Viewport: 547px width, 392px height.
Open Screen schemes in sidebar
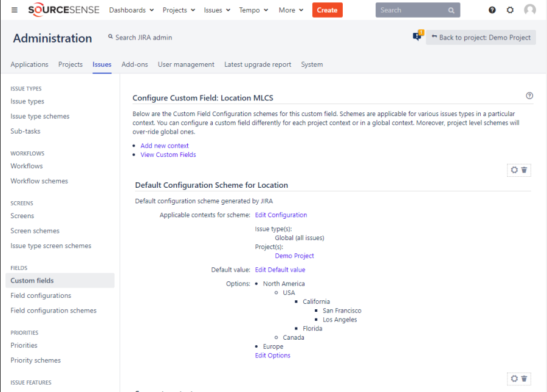tap(35, 231)
